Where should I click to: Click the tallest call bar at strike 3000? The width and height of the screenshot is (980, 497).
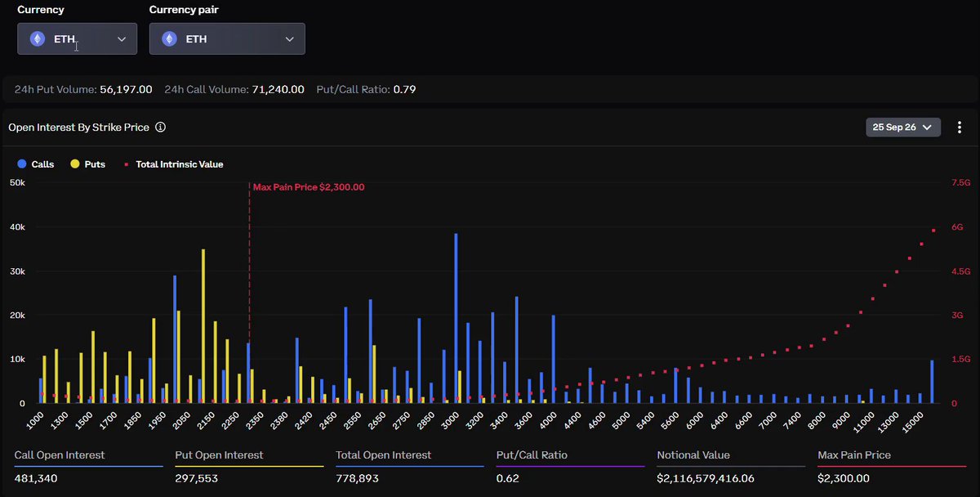tap(456, 318)
